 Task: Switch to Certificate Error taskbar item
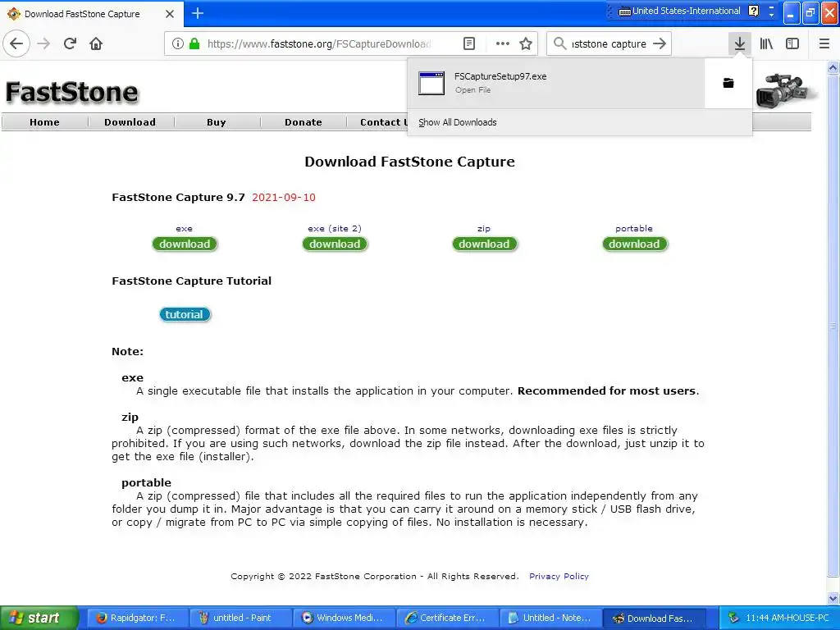coord(447,618)
